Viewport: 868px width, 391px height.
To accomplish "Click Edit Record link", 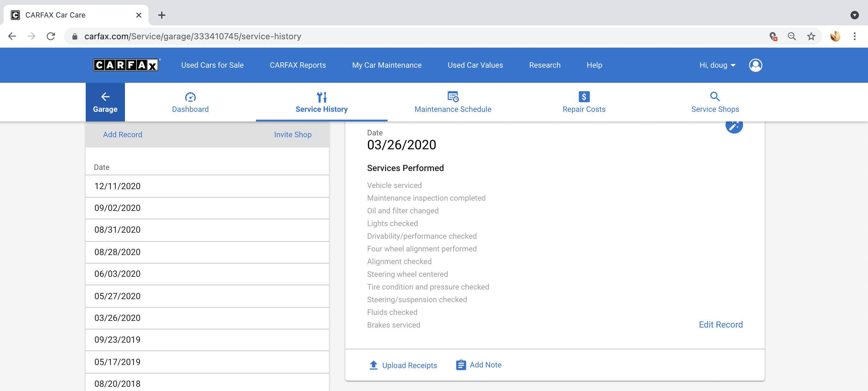I will click(x=720, y=324).
